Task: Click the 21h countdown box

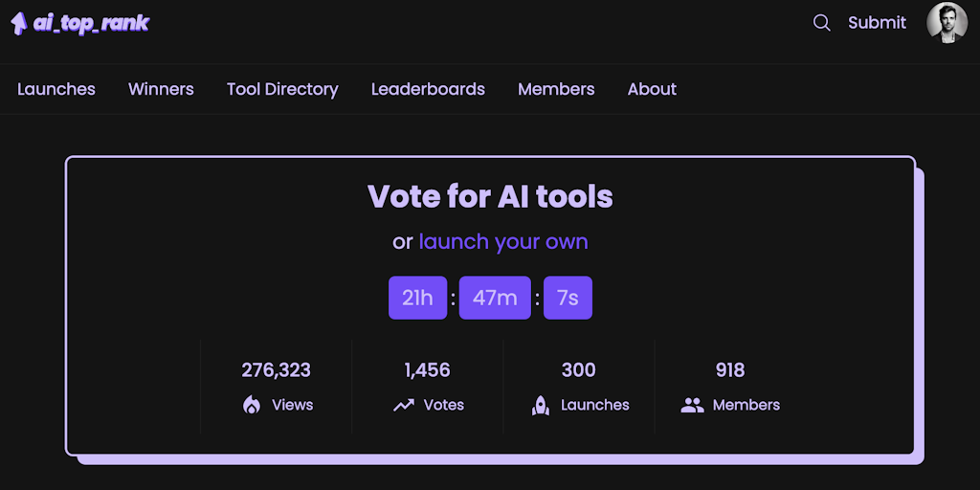Action: tap(417, 298)
